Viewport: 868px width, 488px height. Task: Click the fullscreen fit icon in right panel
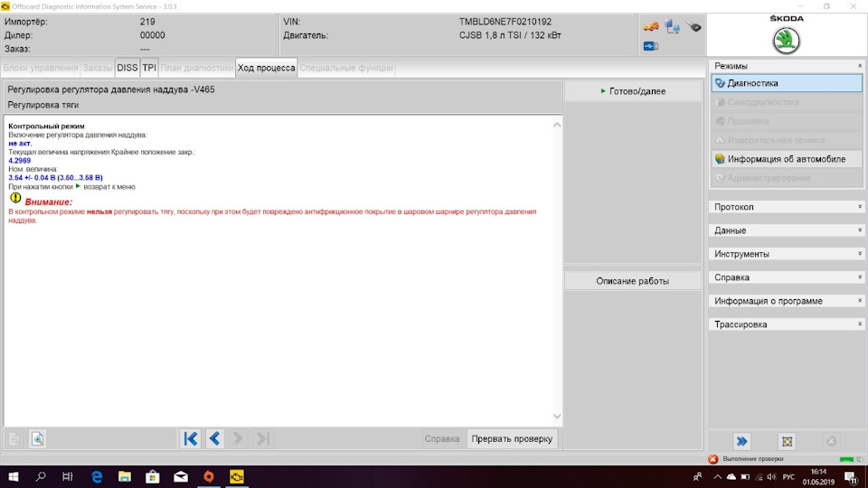pos(787,441)
